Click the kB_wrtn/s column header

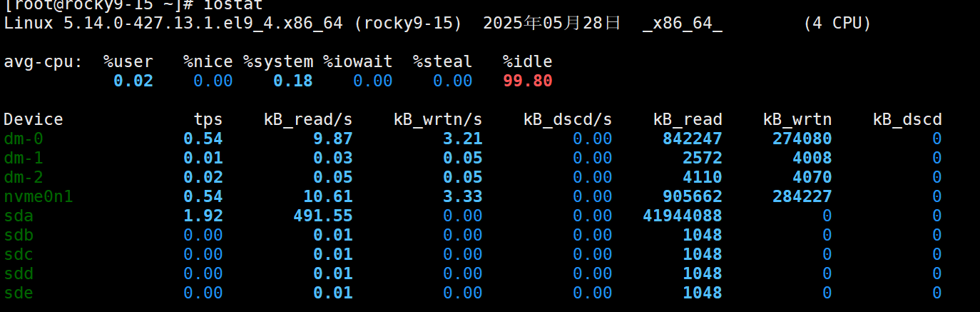click(x=438, y=119)
